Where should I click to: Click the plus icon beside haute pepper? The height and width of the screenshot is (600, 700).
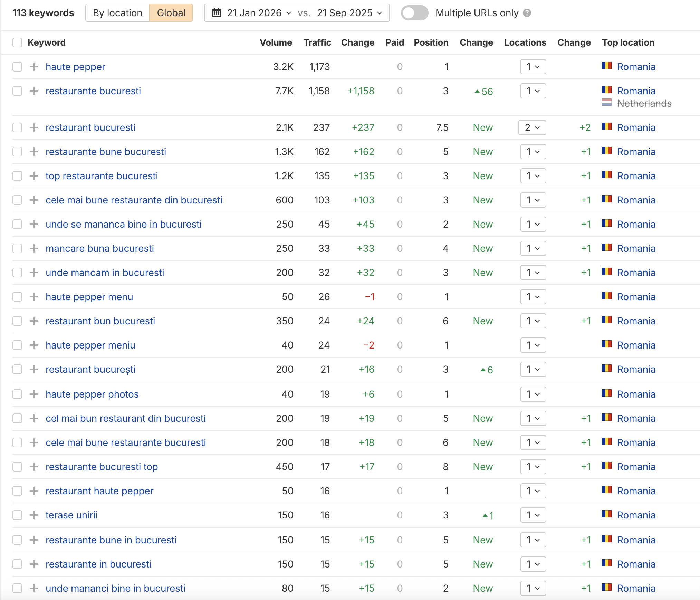tap(33, 67)
